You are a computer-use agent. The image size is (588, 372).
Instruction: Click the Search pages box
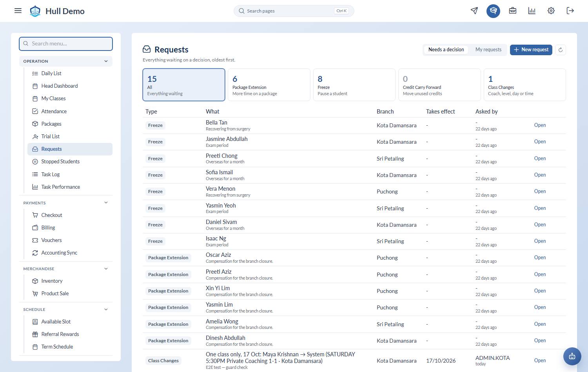[x=294, y=11]
